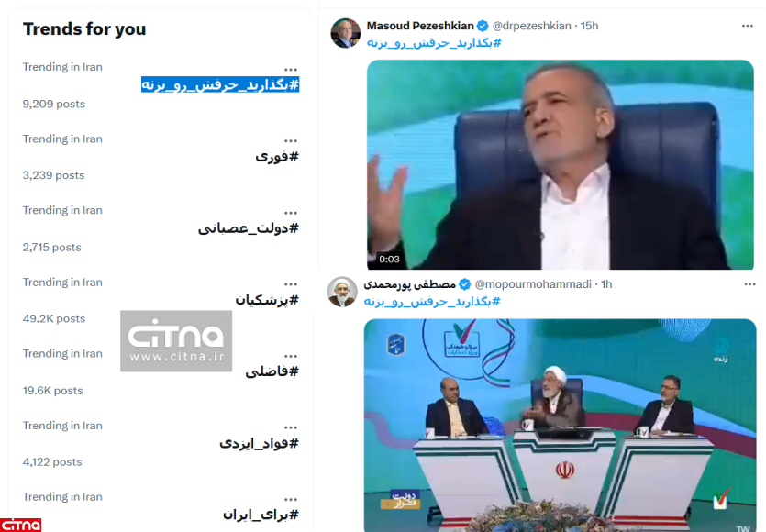This screenshot has height=532, width=766.
Task: Click the Citna logo in bottom corner
Action: 20,526
